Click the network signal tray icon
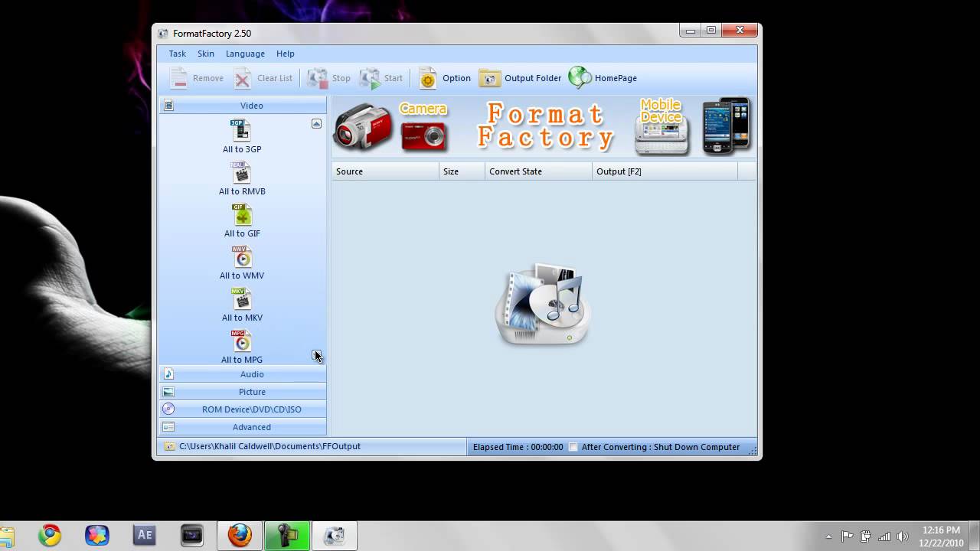The height and width of the screenshot is (551, 980). (x=884, y=536)
